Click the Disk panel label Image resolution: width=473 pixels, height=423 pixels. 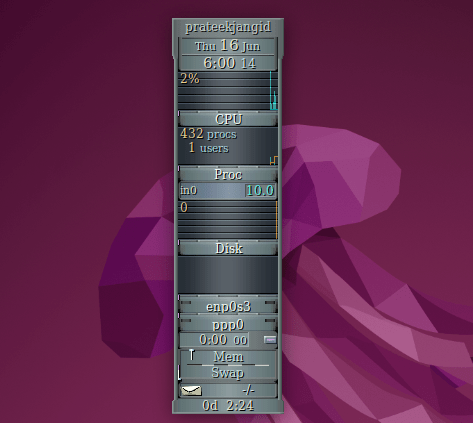pyautogui.click(x=228, y=249)
